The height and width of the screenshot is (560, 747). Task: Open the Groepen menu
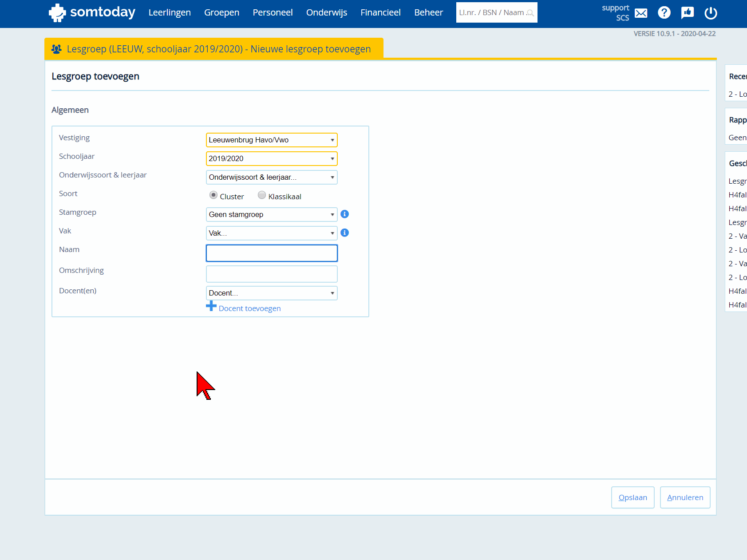click(x=221, y=13)
